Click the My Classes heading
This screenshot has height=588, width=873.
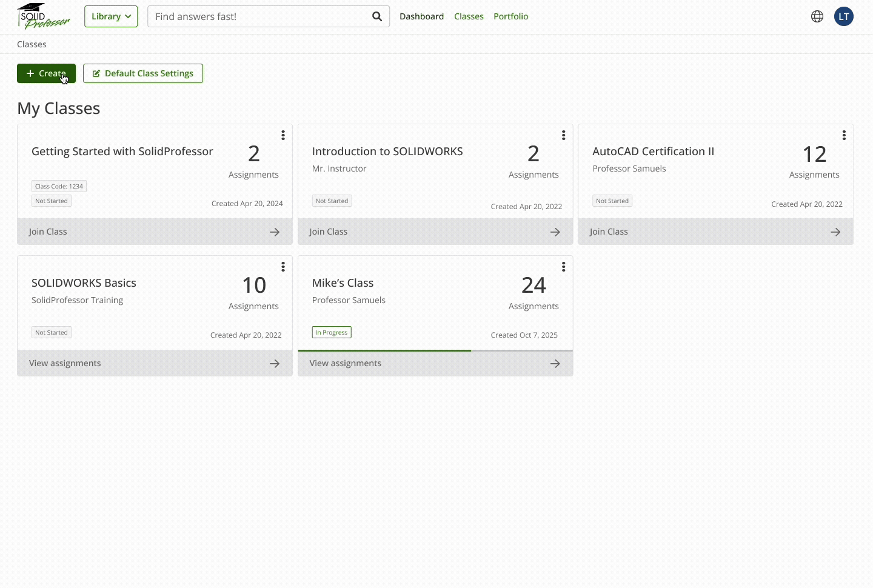coord(59,109)
